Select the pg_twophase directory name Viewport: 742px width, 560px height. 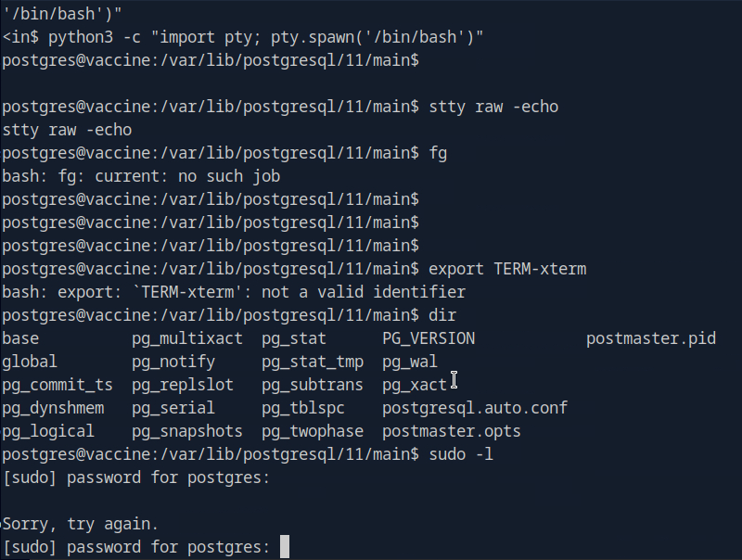312,431
